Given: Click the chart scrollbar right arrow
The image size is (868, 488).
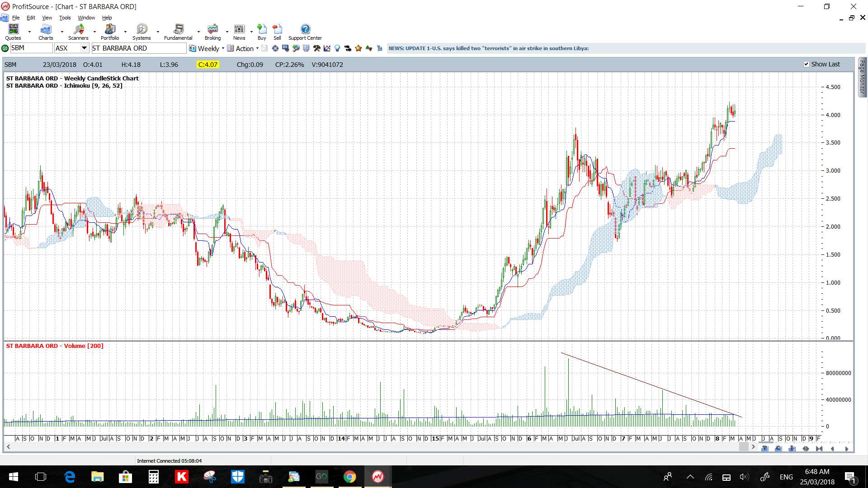Looking at the screenshot, I should 753,447.
